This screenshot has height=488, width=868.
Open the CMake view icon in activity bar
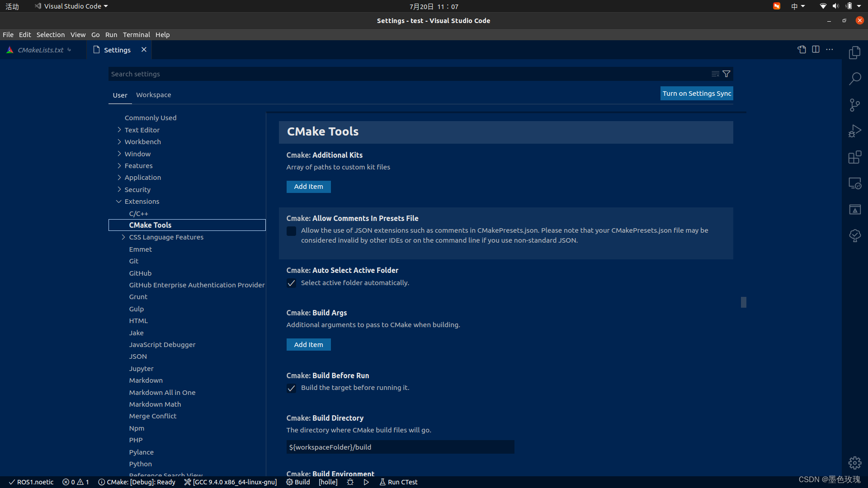[854, 210]
